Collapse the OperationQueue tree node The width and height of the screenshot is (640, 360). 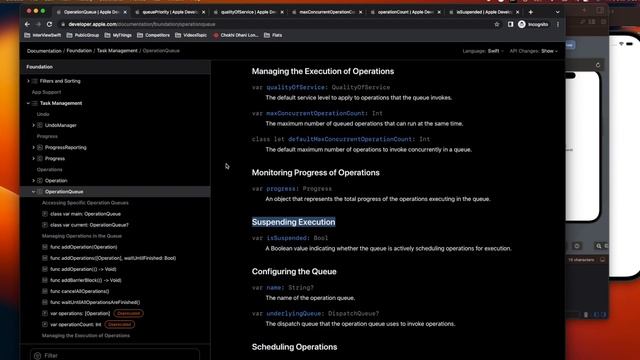[x=33, y=191]
